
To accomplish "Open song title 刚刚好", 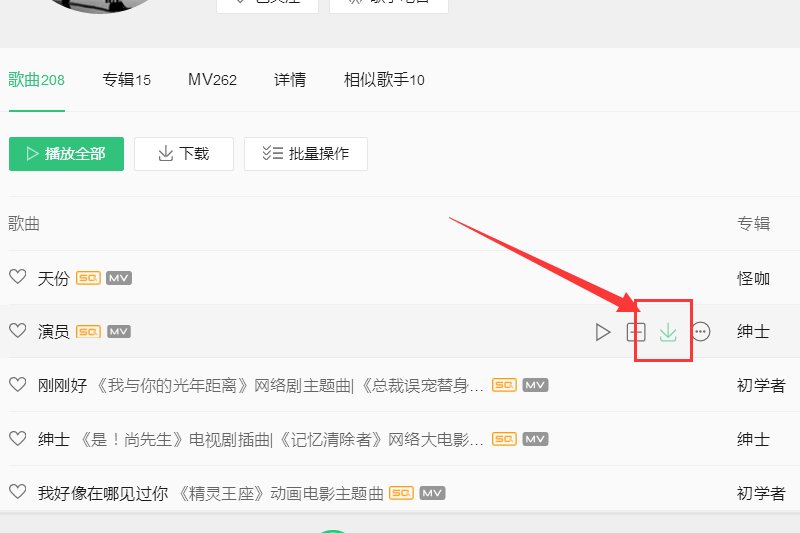I will [62, 386].
